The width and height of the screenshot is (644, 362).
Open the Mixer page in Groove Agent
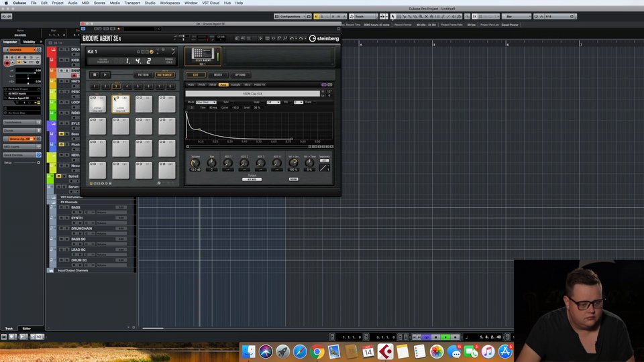point(217,74)
